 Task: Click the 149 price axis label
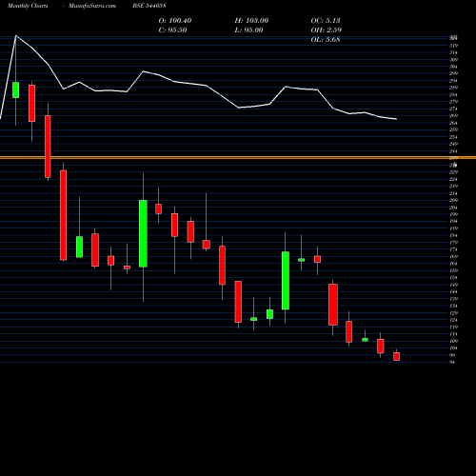tap(453, 285)
